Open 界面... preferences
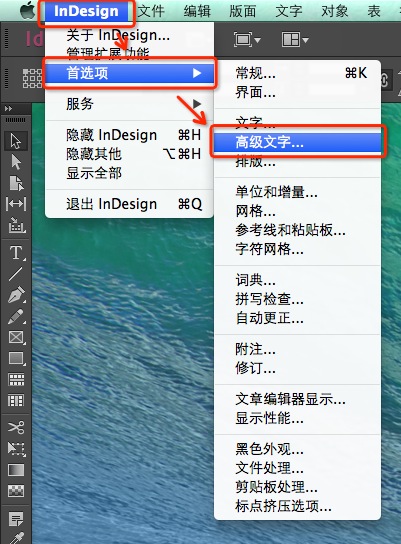Viewport: 401px width, 544px height. pos(298,92)
